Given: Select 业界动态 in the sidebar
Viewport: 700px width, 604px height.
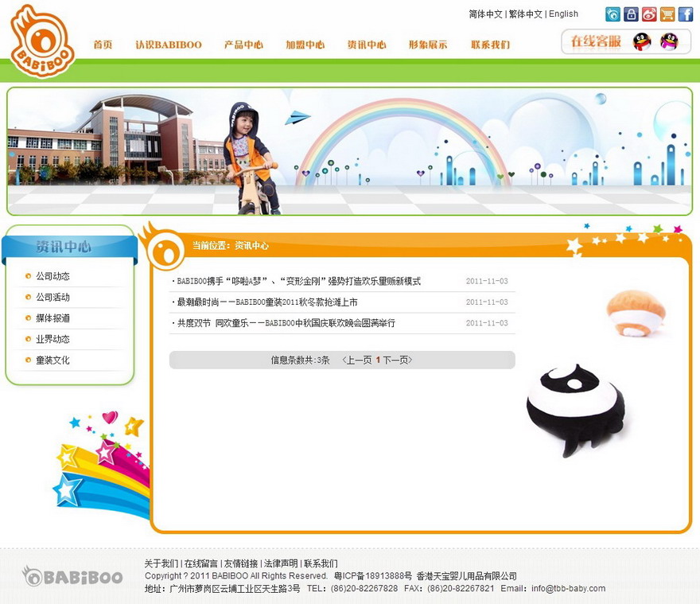Looking at the screenshot, I should click(x=52, y=339).
